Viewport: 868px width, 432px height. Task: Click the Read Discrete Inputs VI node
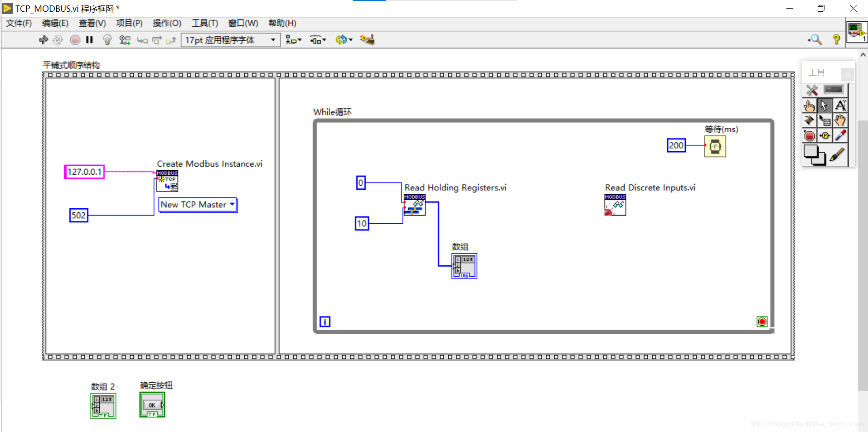(615, 205)
